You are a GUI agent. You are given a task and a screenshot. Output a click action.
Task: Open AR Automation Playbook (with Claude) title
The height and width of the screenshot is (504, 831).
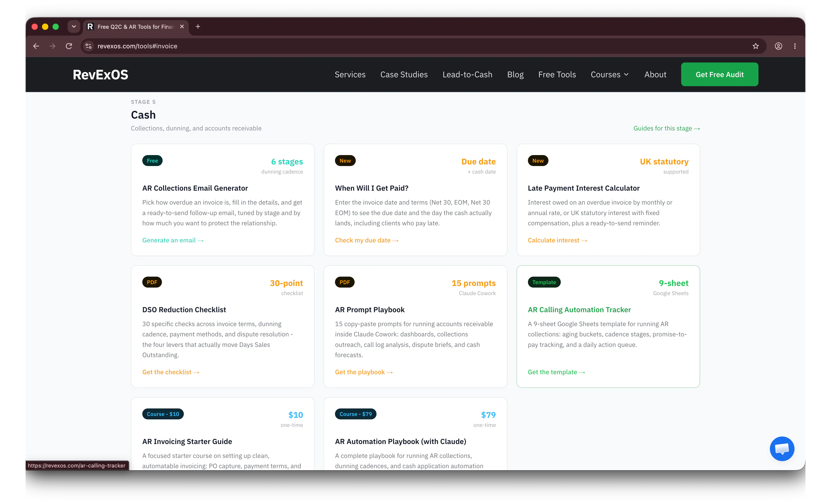click(x=401, y=442)
